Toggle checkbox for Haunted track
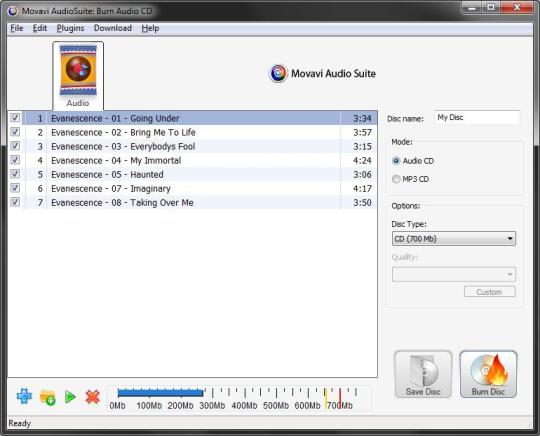This screenshot has height=436, width=540. click(x=15, y=174)
